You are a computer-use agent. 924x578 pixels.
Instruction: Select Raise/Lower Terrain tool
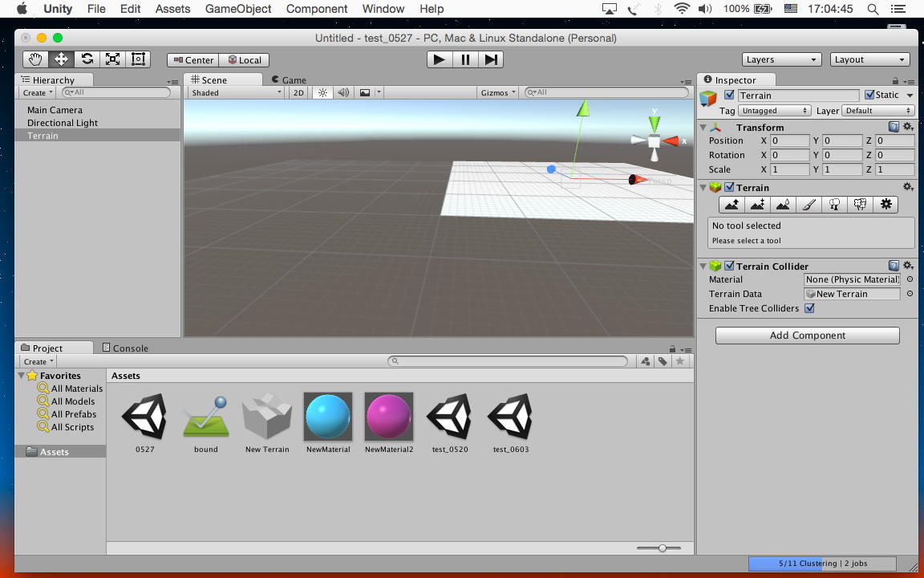pyautogui.click(x=731, y=205)
